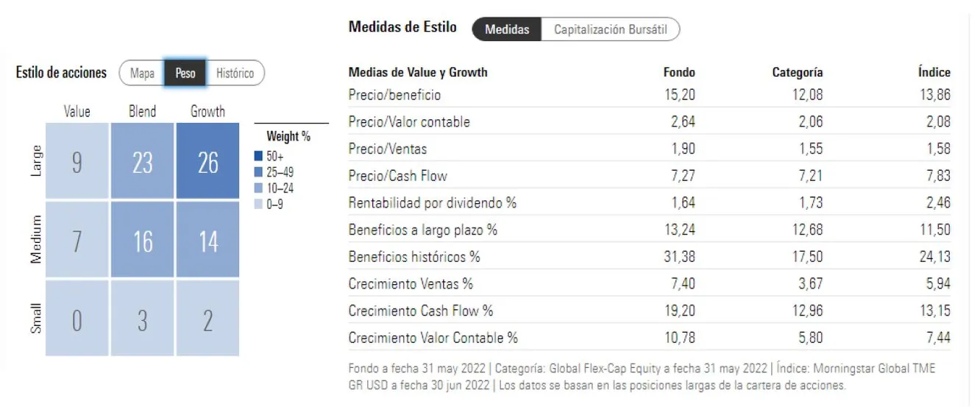Open the Capitalización Bursátil tab
The image size is (980, 407).
(610, 29)
